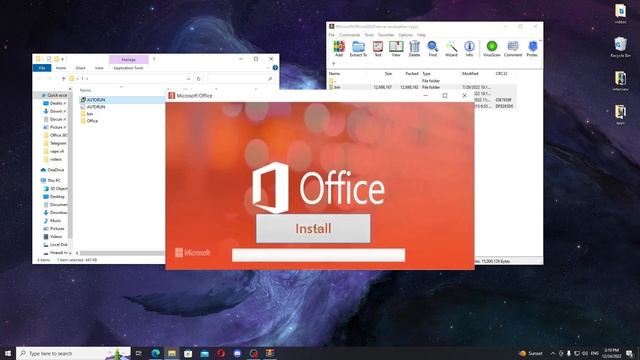Click the Find magnifier icon in WinRAR

pos(433,49)
